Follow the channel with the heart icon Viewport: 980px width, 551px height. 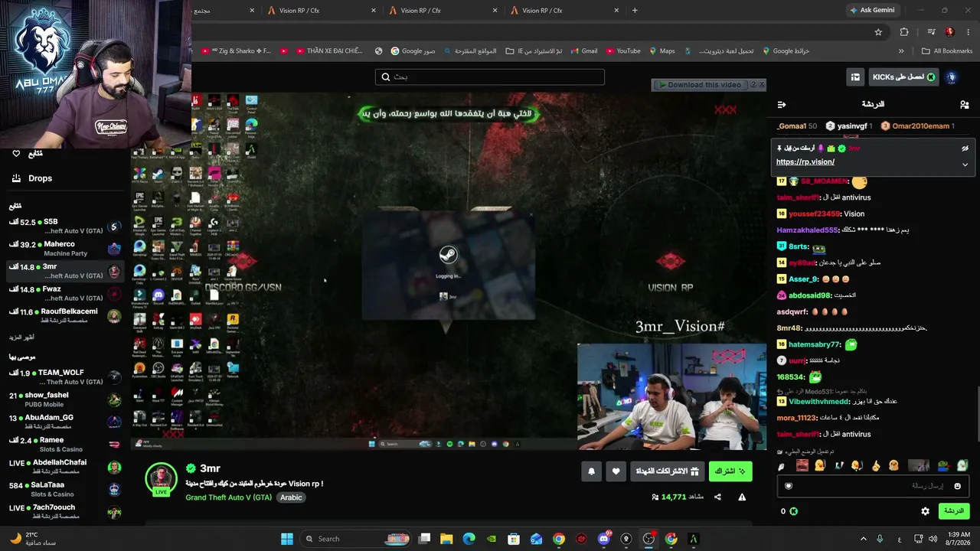click(616, 471)
